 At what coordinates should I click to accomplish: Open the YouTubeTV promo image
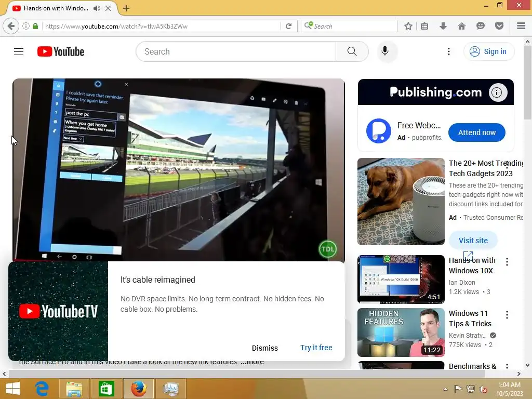(58, 311)
